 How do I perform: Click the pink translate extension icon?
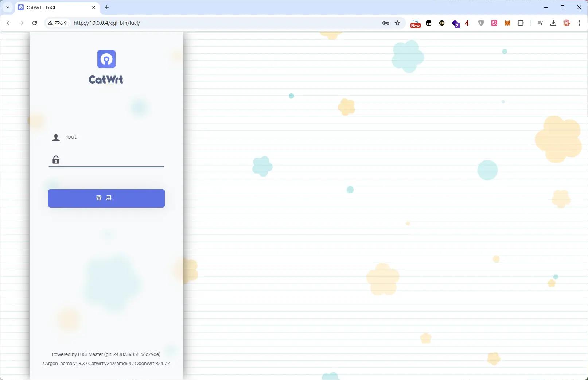pos(494,23)
